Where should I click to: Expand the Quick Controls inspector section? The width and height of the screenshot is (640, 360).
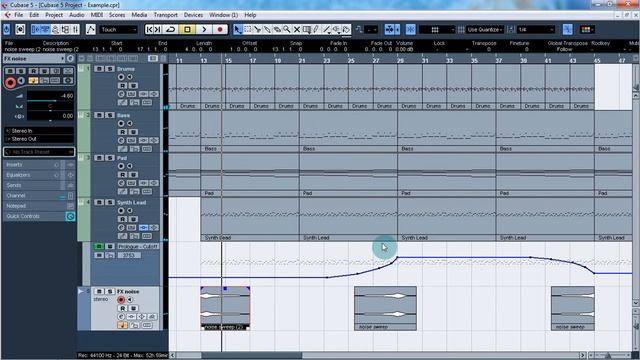[x=39, y=216]
